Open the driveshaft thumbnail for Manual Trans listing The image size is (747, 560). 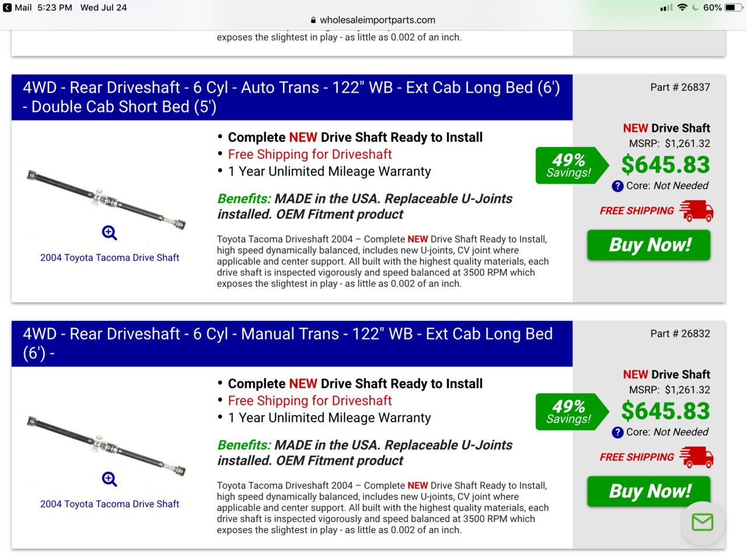106,446
